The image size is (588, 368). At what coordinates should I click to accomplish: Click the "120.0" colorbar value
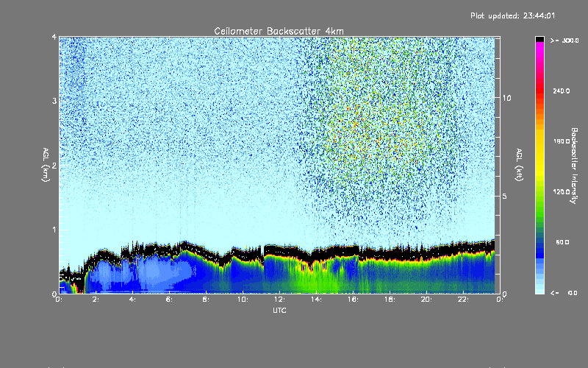pyautogui.click(x=562, y=192)
